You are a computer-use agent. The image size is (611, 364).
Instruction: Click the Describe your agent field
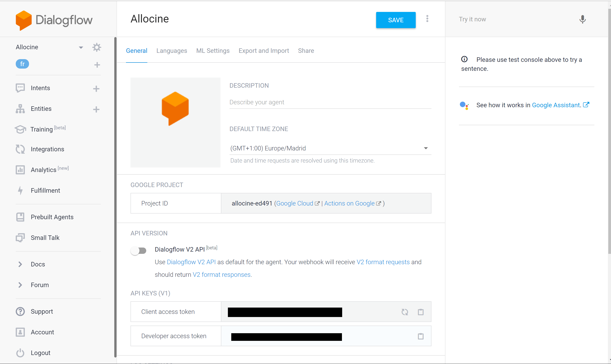pyautogui.click(x=330, y=102)
